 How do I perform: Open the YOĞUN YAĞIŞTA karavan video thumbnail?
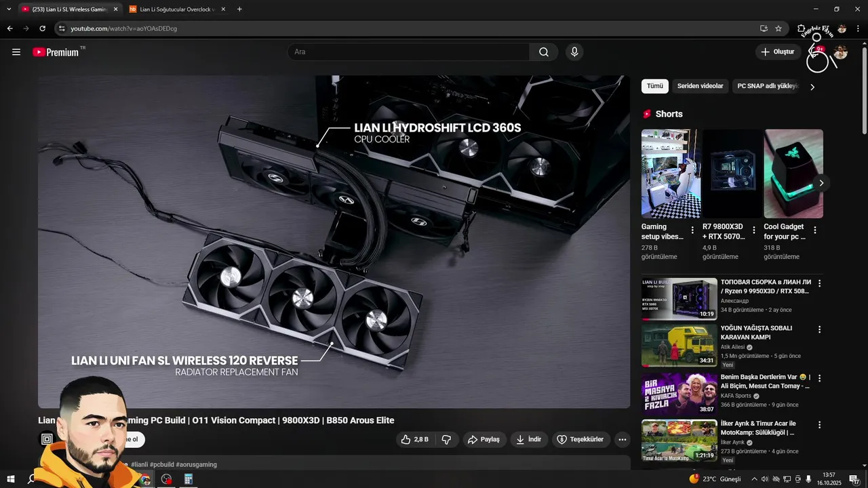pyautogui.click(x=679, y=345)
